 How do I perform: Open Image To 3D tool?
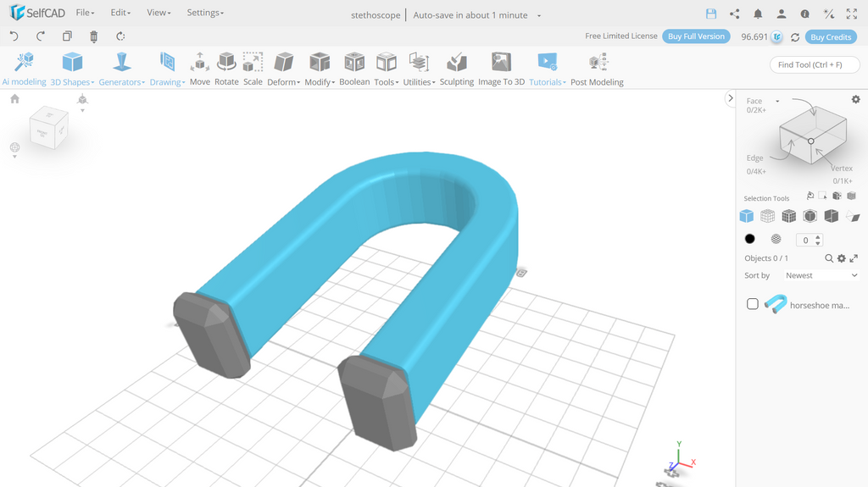(501, 69)
